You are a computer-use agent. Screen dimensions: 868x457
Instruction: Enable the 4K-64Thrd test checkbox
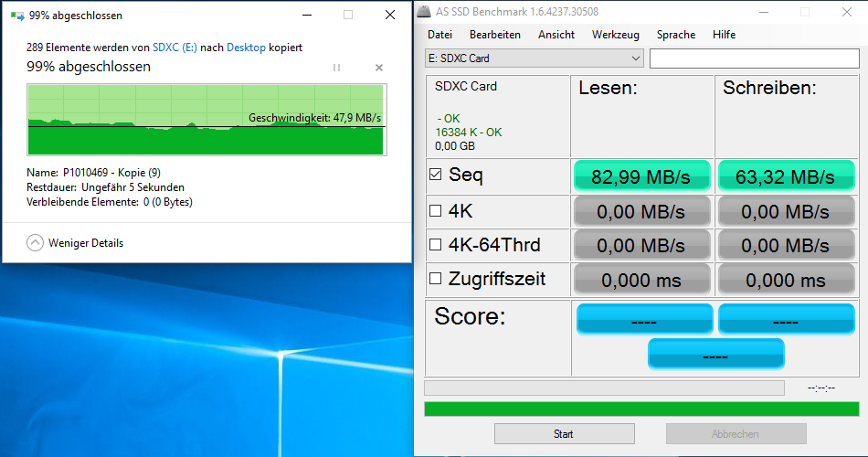click(x=436, y=244)
